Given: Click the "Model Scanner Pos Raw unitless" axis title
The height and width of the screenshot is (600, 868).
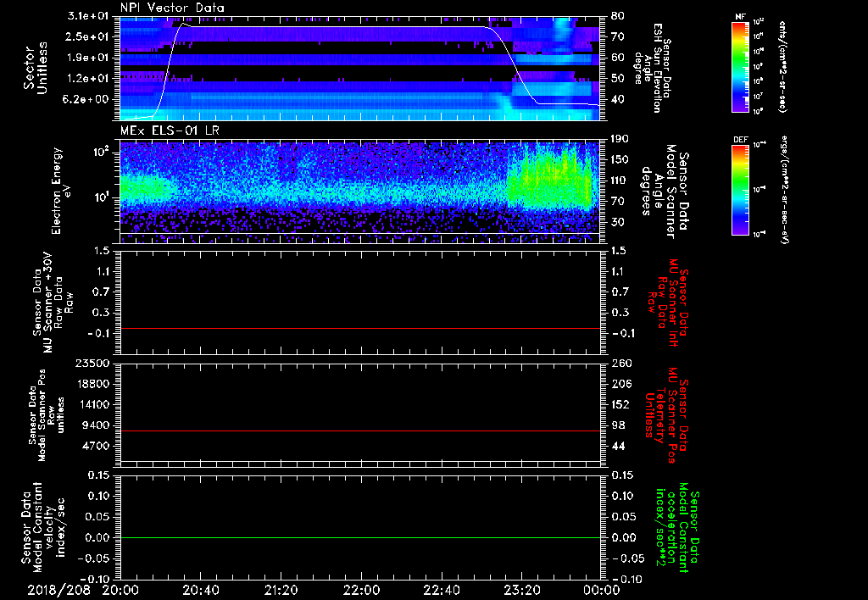Looking at the screenshot, I should pos(47,415).
